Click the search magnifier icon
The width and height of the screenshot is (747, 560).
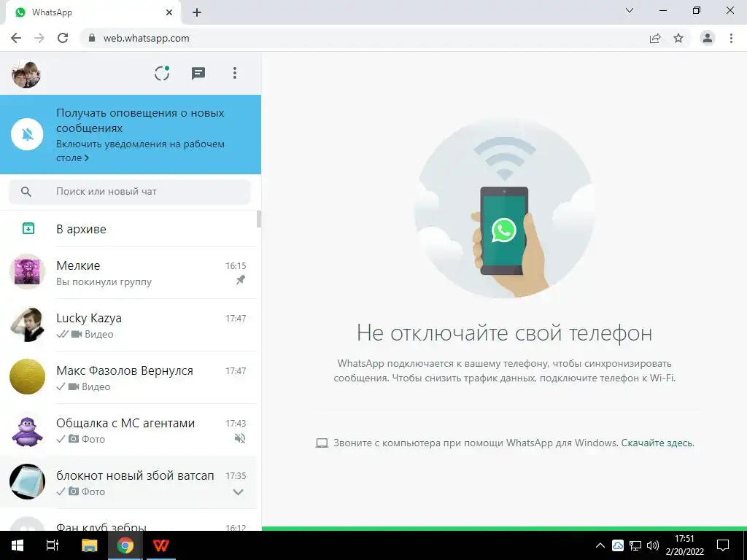(26, 192)
